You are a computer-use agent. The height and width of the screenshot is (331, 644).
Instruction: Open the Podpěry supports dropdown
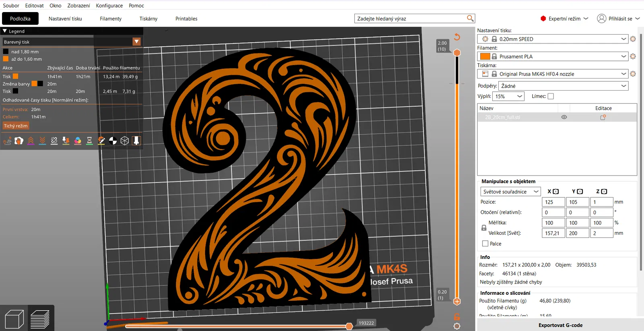pos(563,86)
